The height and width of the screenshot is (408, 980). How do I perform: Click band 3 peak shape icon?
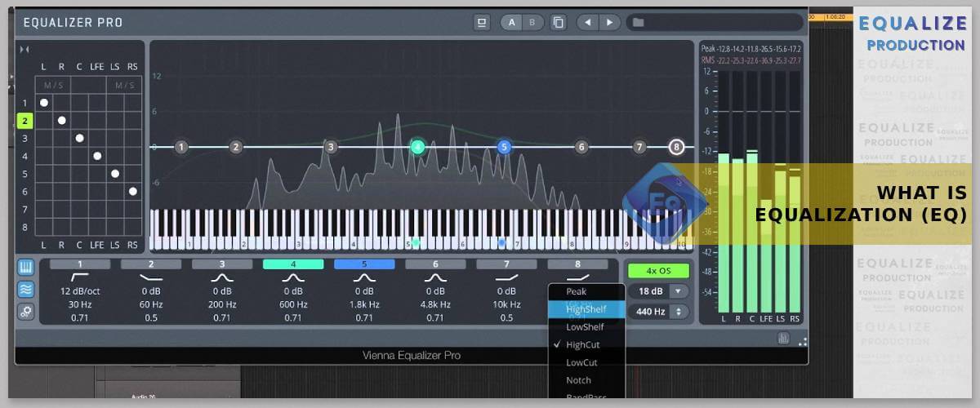(x=222, y=277)
